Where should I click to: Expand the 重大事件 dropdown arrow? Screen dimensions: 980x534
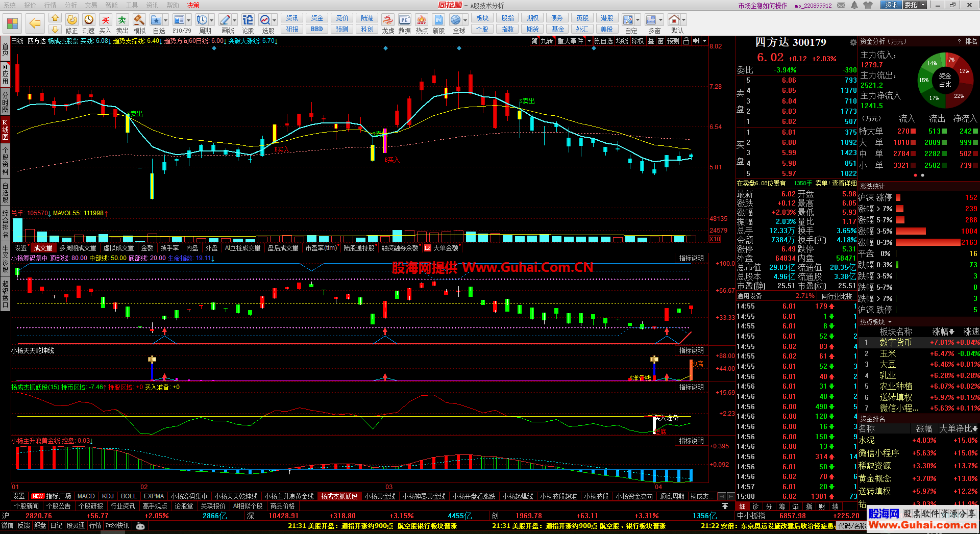(589, 41)
